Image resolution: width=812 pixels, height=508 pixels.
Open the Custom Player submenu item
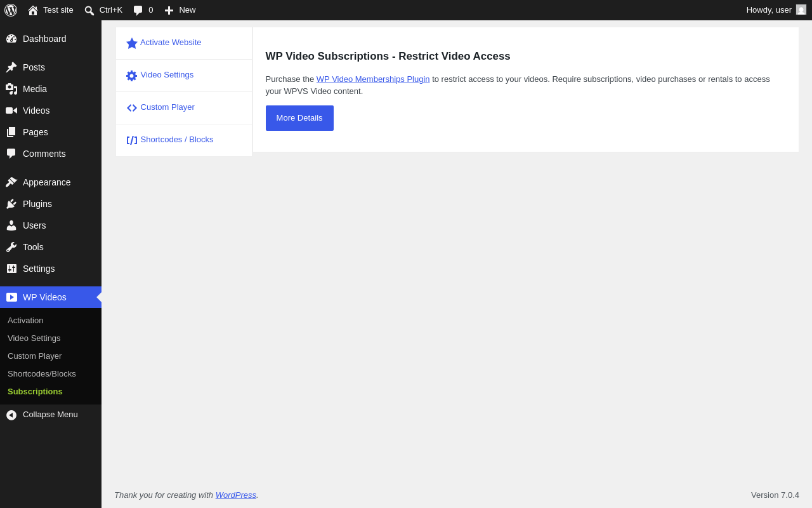coord(35,356)
